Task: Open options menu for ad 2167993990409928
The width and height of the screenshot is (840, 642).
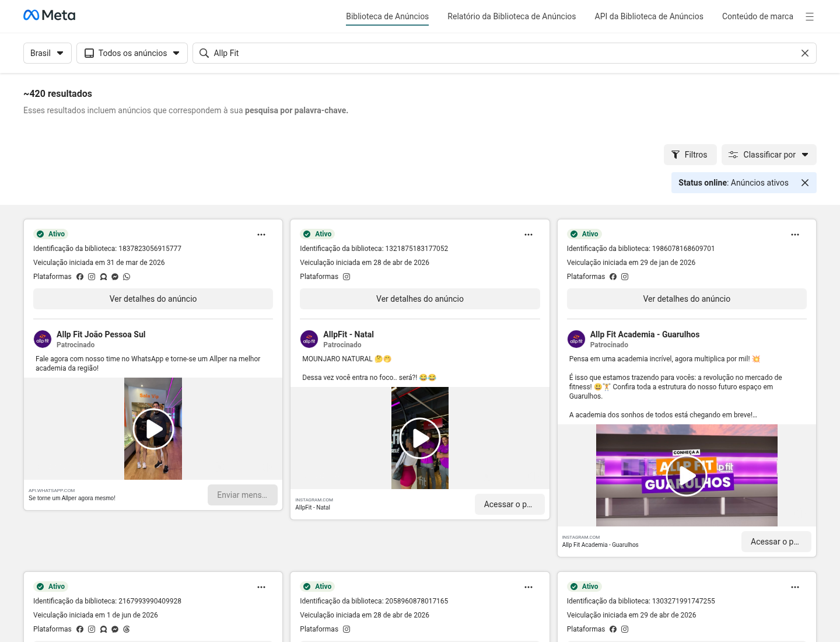Action: coord(261,587)
